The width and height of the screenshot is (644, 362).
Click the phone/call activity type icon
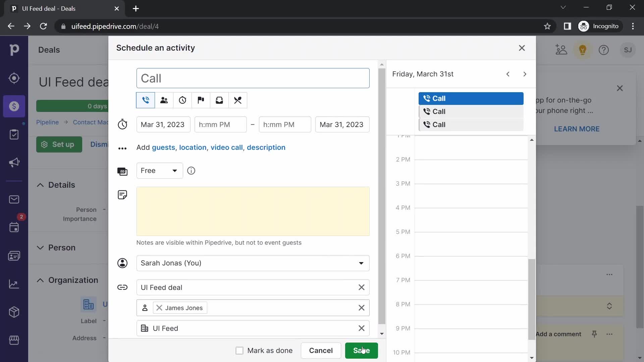tap(146, 100)
